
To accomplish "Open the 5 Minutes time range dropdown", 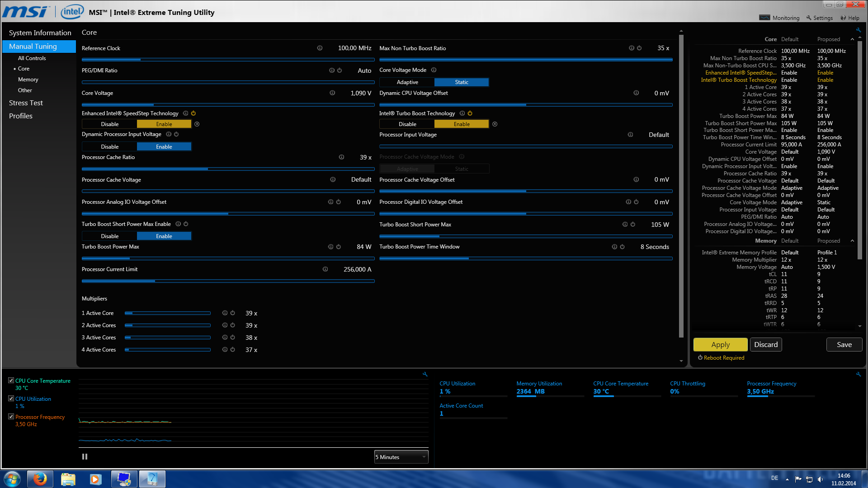I will [401, 457].
